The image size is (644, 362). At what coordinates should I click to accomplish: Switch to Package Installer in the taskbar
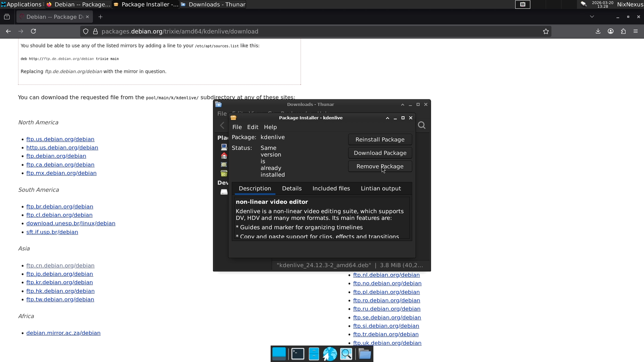click(x=146, y=4)
